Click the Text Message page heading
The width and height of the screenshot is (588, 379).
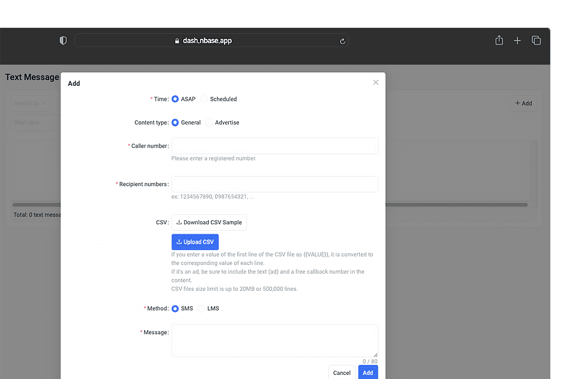coord(32,77)
